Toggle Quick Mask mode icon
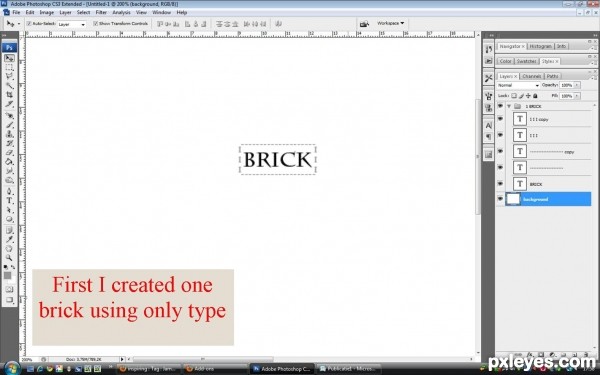 coord(9,290)
